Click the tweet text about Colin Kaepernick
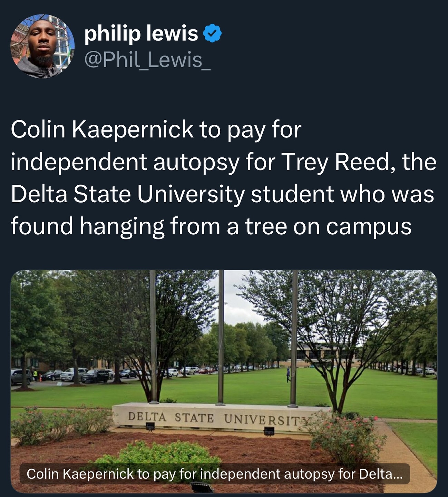This screenshot has width=448, height=497. pyautogui.click(x=224, y=178)
